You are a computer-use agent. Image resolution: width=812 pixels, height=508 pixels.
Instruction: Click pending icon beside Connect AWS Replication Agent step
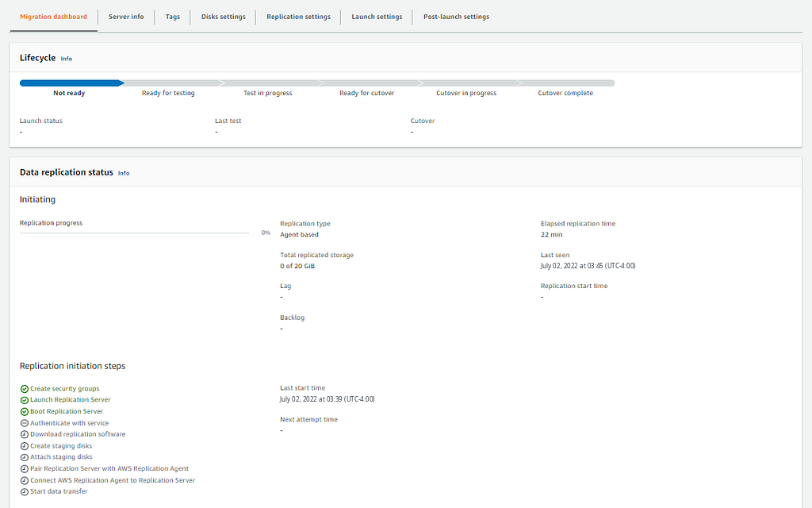pos(25,480)
